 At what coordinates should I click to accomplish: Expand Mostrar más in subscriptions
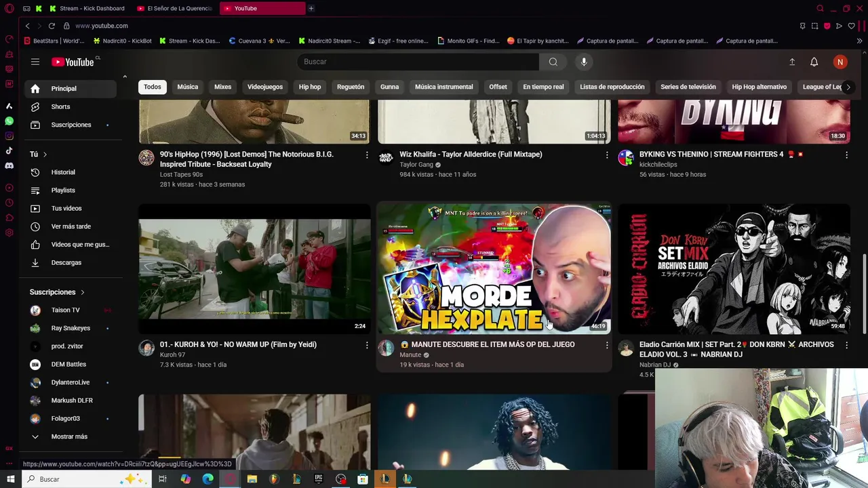pos(71,436)
